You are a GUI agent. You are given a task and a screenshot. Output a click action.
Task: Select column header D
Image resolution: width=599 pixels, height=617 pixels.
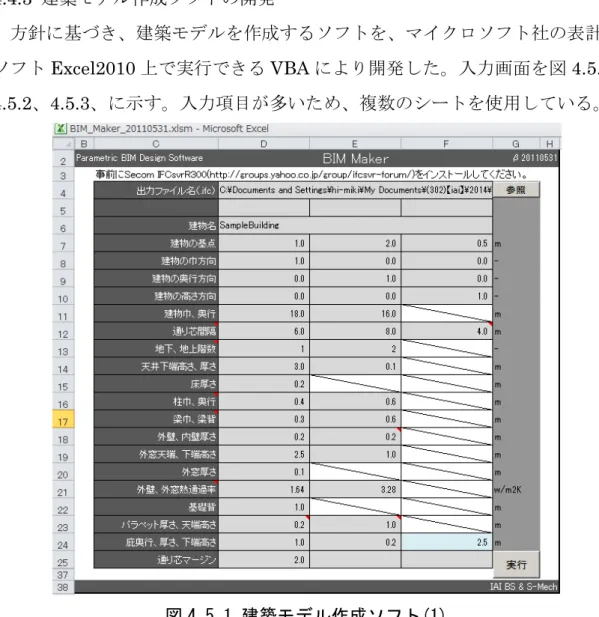pos(264,144)
